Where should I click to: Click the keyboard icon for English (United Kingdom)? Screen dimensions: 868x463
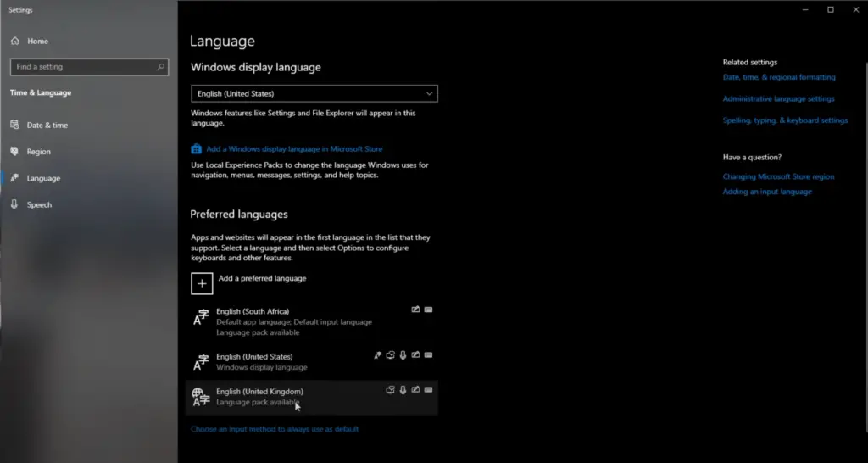pos(428,390)
